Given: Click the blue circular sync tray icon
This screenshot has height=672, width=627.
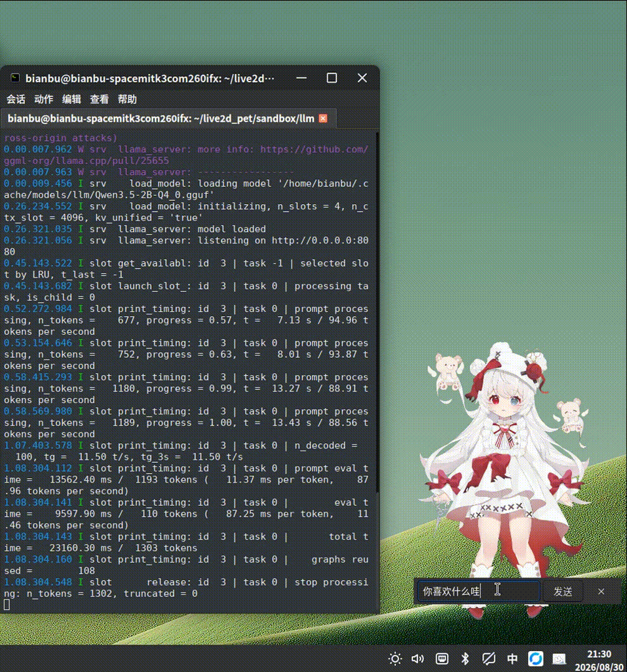Looking at the screenshot, I should (536, 659).
